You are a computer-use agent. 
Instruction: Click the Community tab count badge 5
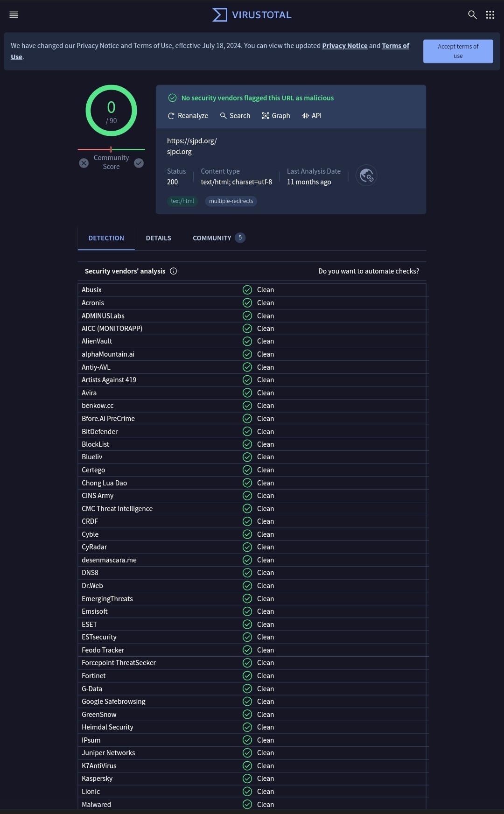pyautogui.click(x=240, y=238)
